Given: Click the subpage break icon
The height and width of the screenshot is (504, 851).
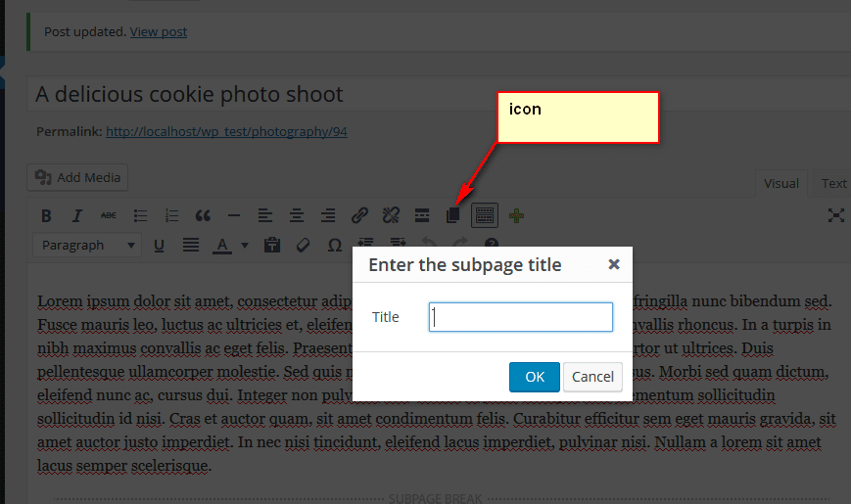Looking at the screenshot, I should [x=452, y=215].
